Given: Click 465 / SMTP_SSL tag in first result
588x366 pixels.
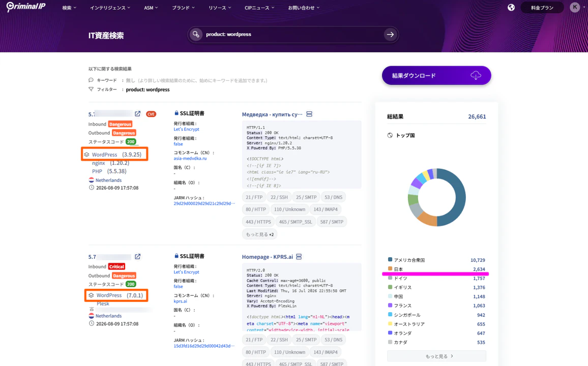Looking at the screenshot, I should click(x=296, y=222).
